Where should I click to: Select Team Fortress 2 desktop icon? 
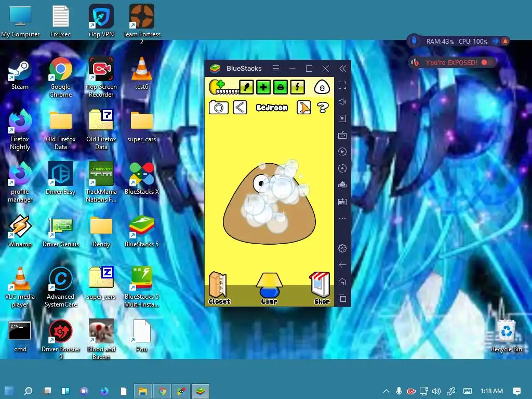click(x=142, y=24)
